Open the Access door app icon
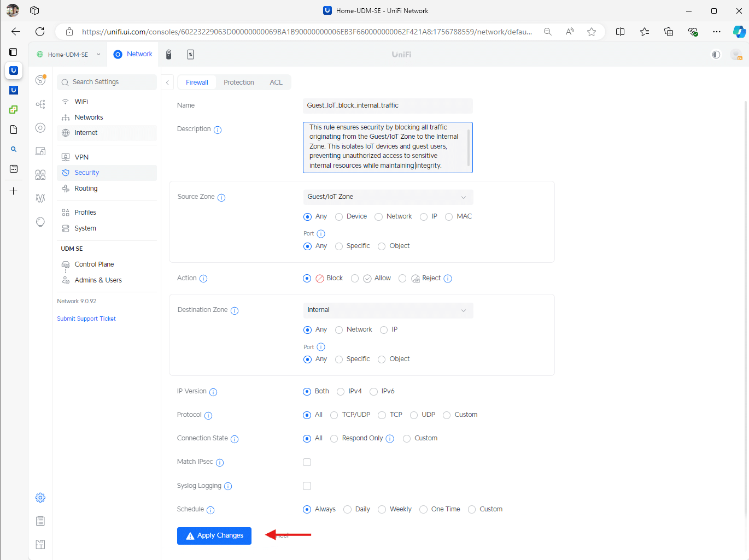749x560 pixels. pyautogui.click(x=190, y=54)
